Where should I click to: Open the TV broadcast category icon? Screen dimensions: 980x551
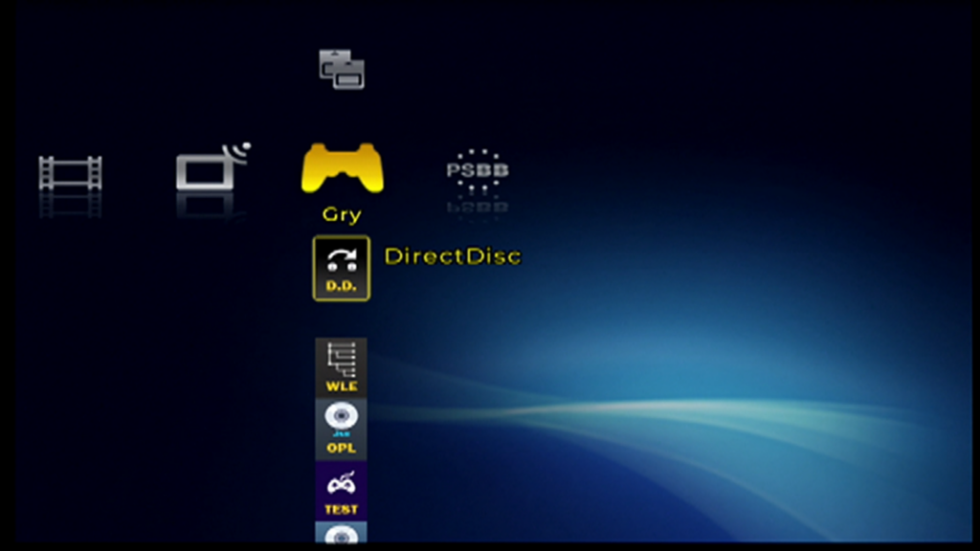point(213,166)
